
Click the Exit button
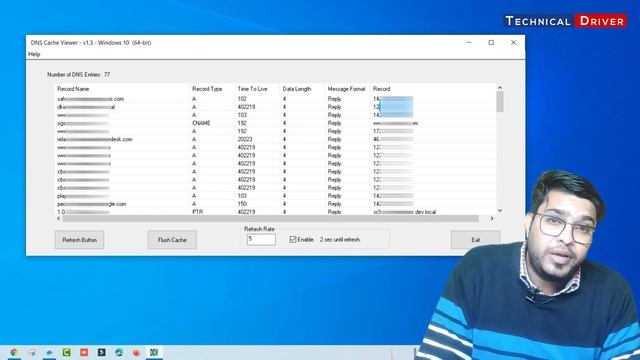[x=476, y=240]
